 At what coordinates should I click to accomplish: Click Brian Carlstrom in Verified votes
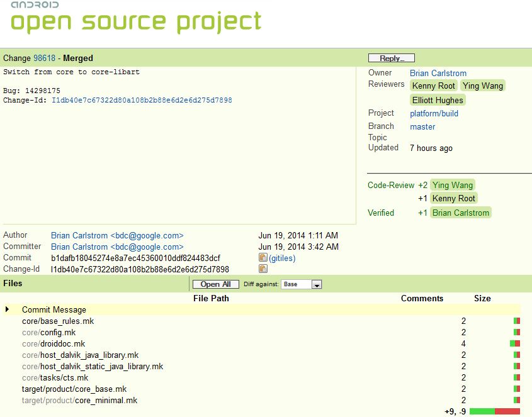tap(461, 213)
